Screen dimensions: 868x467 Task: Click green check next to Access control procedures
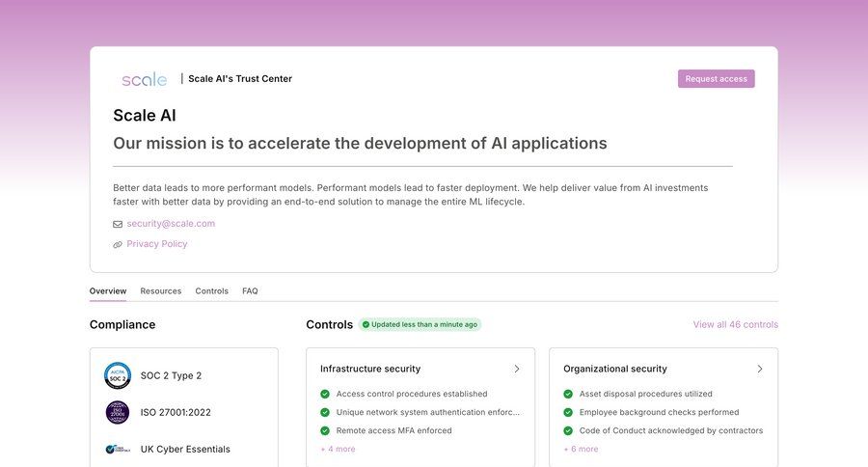pyautogui.click(x=325, y=394)
